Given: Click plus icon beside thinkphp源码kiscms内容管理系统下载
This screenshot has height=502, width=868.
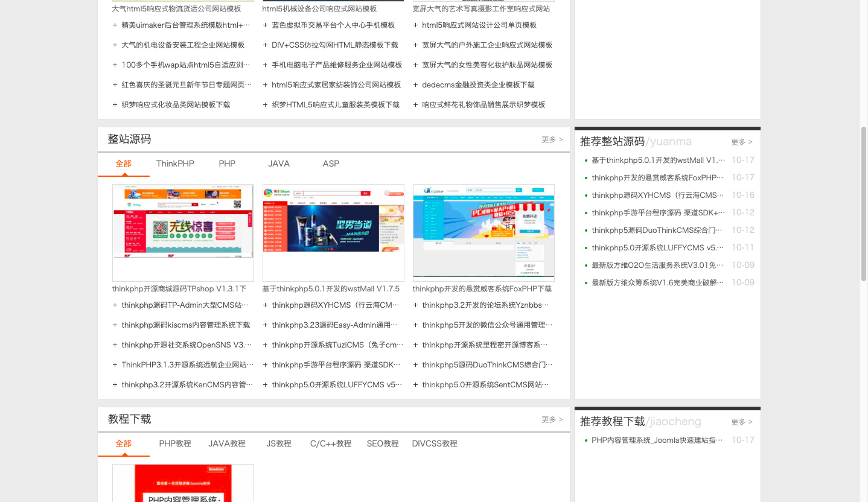Looking at the screenshot, I should (x=115, y=325).
